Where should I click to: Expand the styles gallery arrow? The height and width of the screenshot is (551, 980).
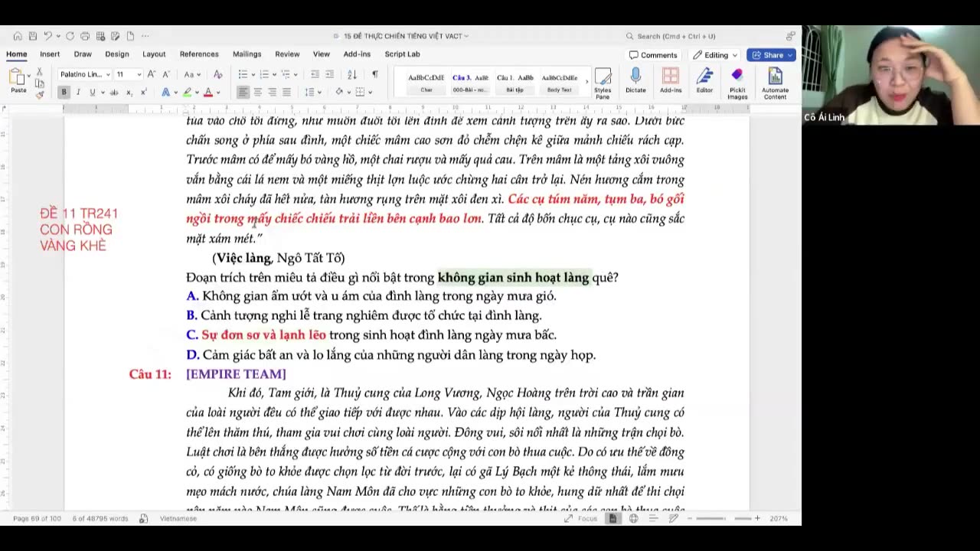click(x=587, y=82)
